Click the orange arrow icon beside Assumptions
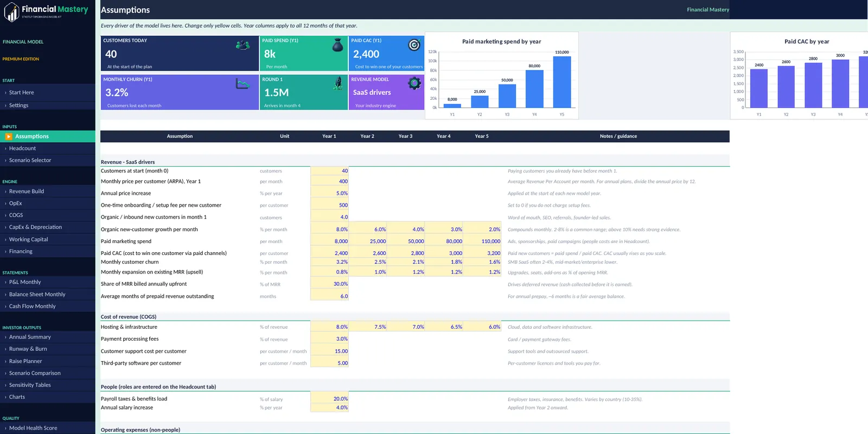This screenshot has width=868, height=434. point(9,136)
